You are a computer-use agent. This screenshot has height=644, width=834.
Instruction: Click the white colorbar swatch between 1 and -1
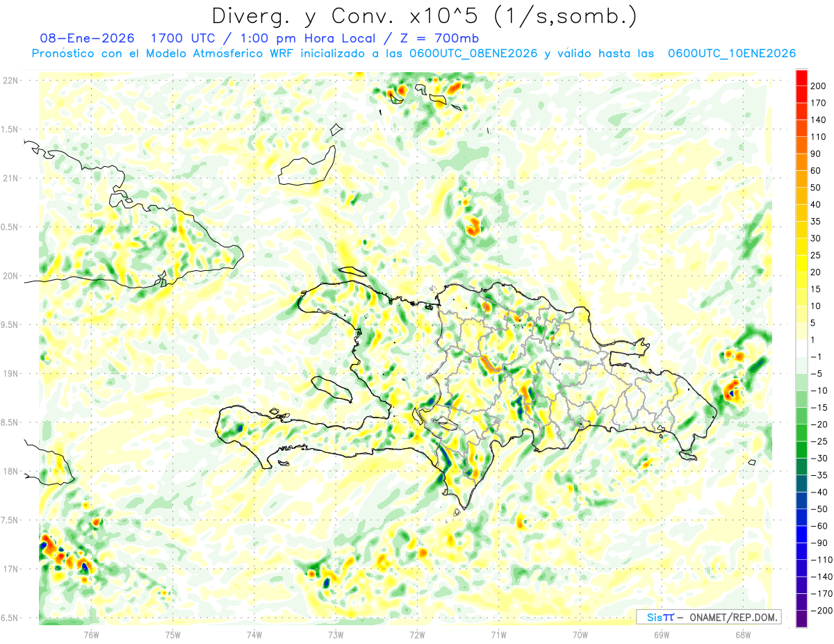(x=802, y=348)
